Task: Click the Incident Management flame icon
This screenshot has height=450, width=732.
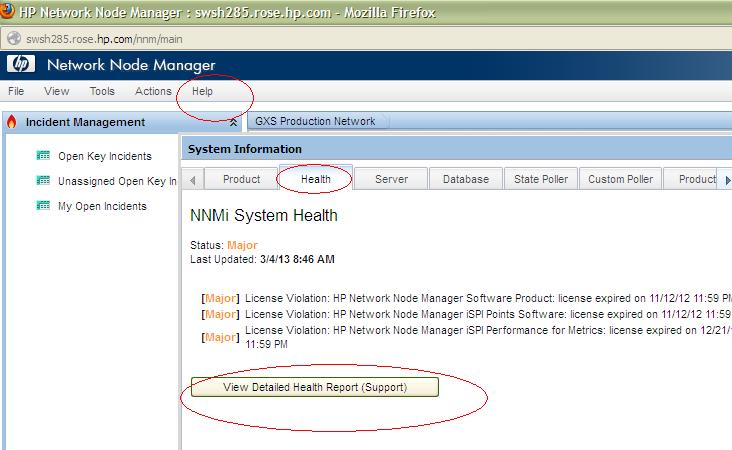Action: coord(12,122)
